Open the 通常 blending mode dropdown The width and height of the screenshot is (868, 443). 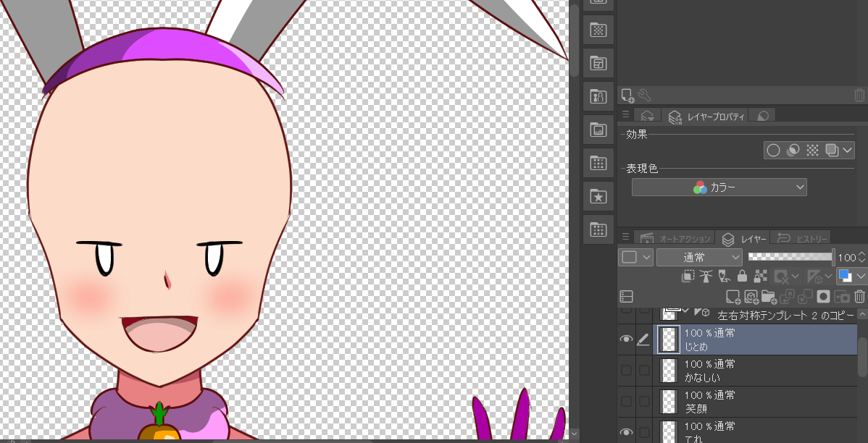point(699,257)
